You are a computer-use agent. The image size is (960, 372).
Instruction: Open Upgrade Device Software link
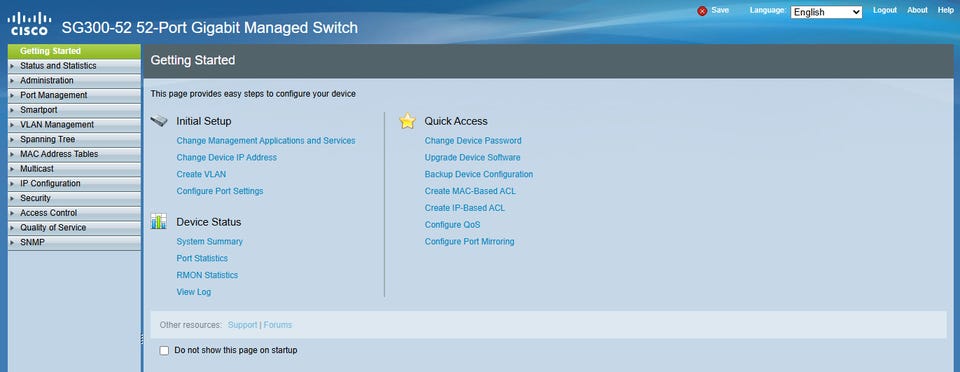pos(473,157)
